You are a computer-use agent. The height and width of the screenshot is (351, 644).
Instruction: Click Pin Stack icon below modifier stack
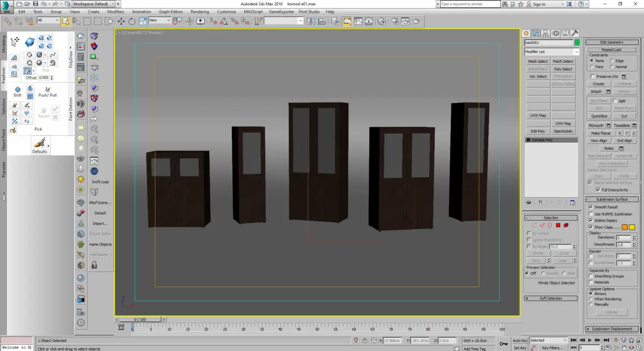(x=529, y=202)
